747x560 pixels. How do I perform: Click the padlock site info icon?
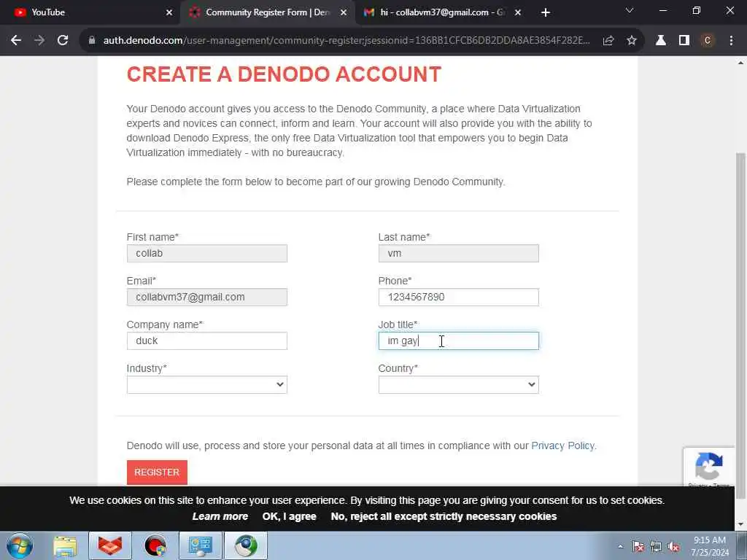(92, 41)
